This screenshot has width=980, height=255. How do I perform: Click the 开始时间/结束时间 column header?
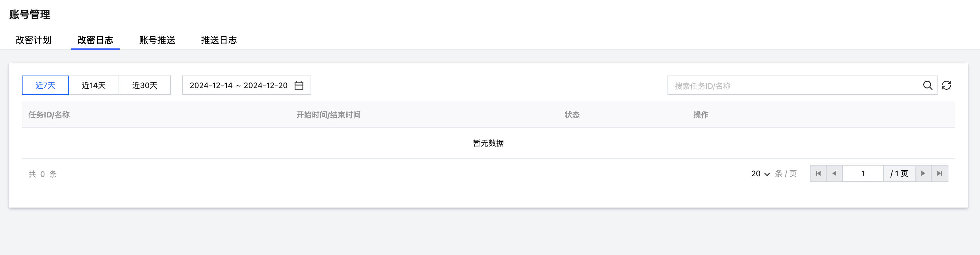click(328, 115)
